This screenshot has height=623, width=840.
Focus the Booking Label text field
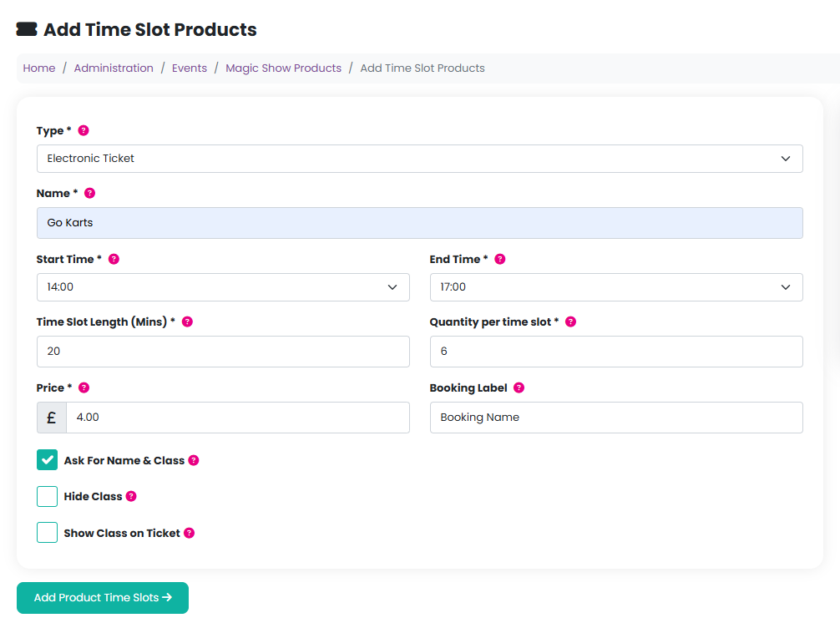pos(615,418)
